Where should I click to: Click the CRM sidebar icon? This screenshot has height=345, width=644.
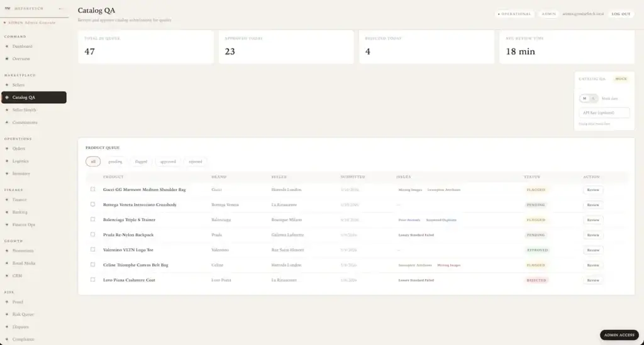[x=7, y=276]
